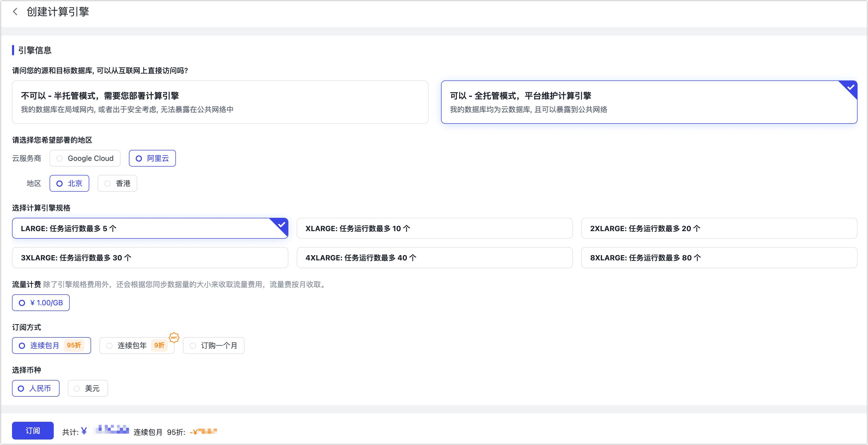
Task: Choose 连续包年 subscription with 9折 discount
Action: [136, 346]
